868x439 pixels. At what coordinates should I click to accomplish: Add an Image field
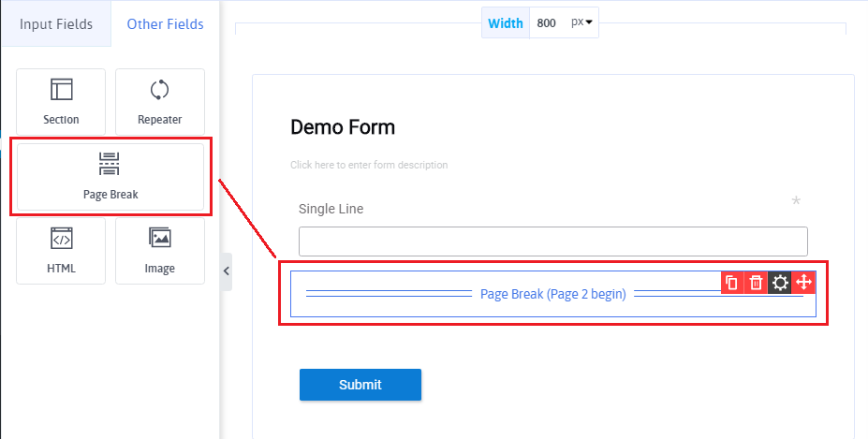coord(159,250)
